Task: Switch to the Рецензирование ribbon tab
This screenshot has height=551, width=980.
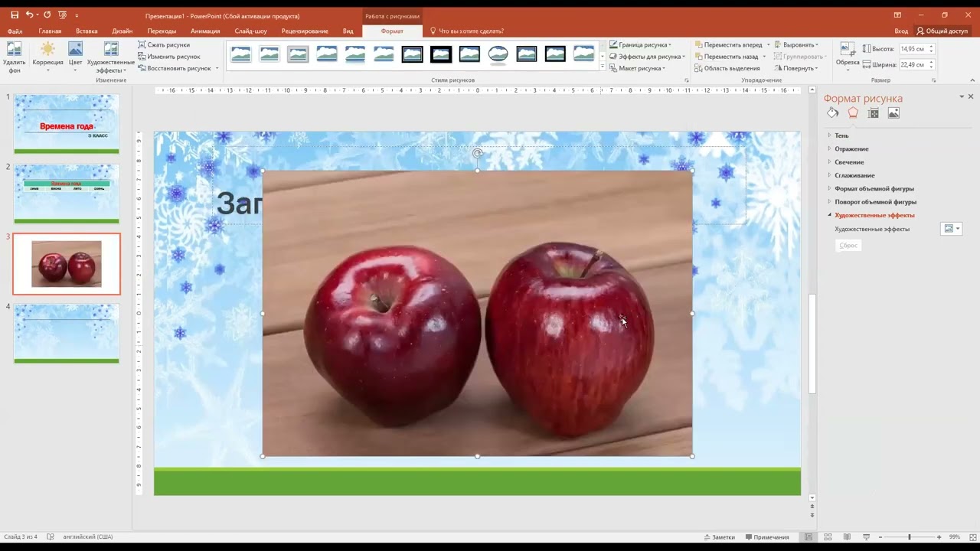Action: (305, 31)
